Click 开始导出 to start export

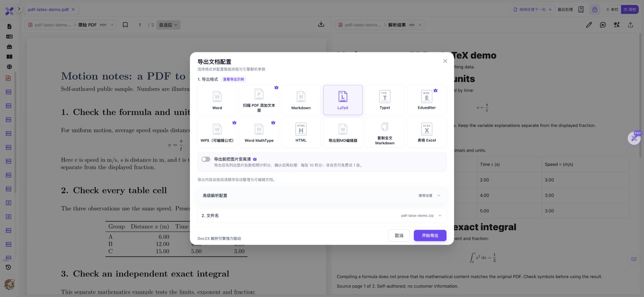[430, 236]
